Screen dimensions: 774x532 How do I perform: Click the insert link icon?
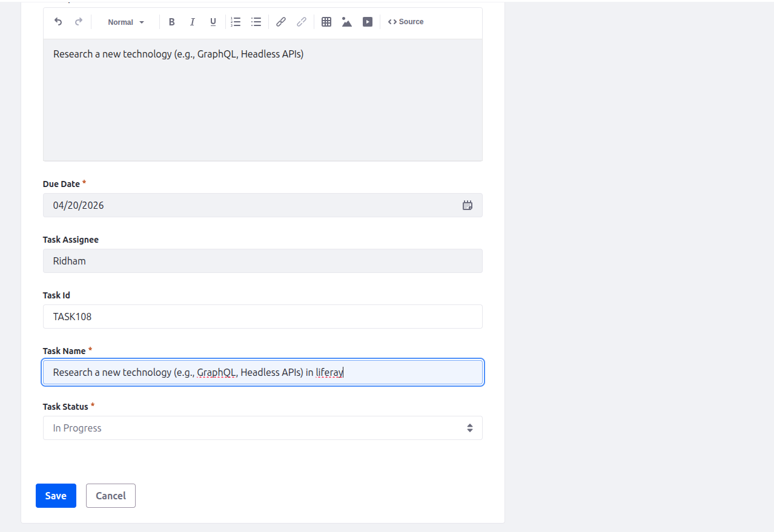tap(281, 22)
